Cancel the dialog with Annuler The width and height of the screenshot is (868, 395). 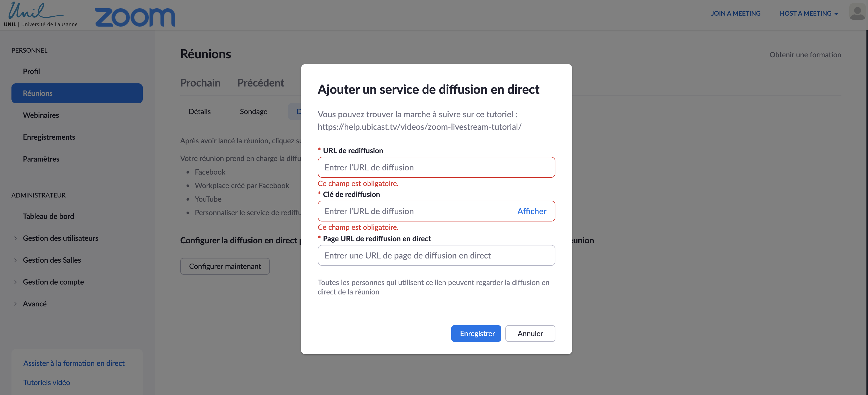click(x=530, y=333)
